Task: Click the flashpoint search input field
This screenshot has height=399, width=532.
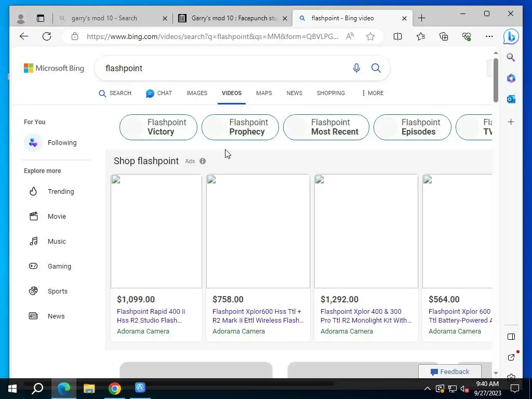Action: click(x=224, y=68)
